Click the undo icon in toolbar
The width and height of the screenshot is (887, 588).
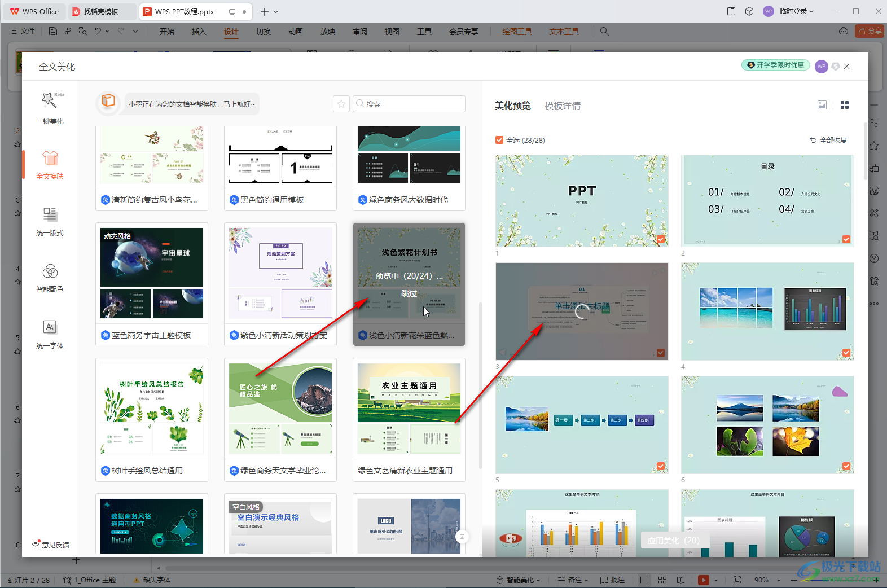coord(98,31)
